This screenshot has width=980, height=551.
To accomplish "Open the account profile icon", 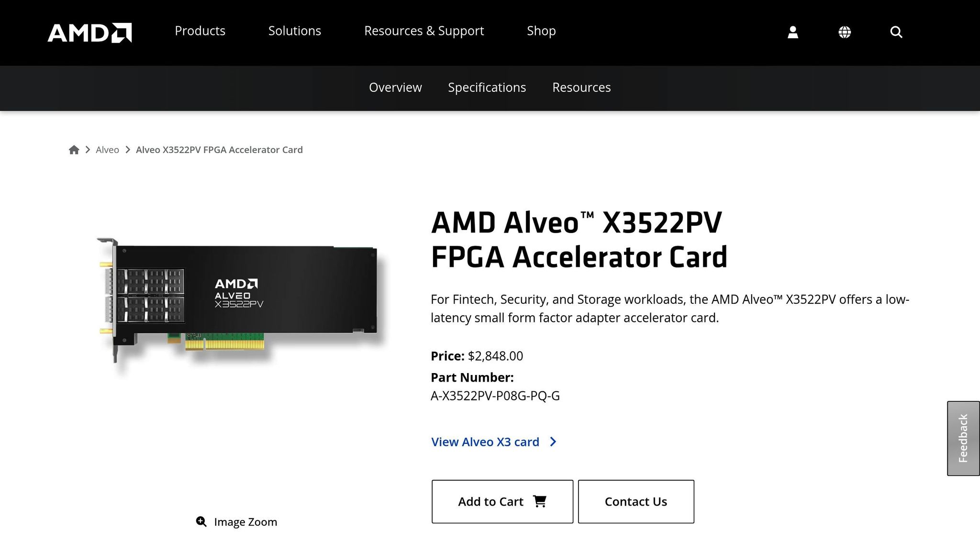I will pyautogui.click(x=793, y=32).
